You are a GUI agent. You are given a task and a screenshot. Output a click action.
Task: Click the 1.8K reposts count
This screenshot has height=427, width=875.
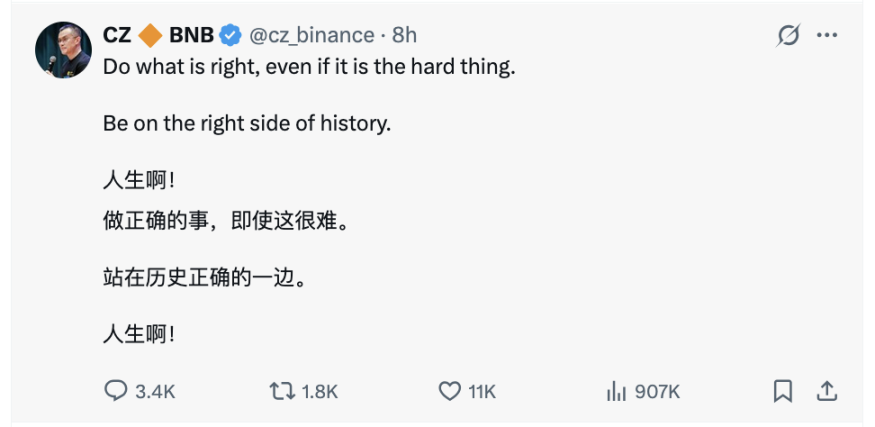[319, 392]
